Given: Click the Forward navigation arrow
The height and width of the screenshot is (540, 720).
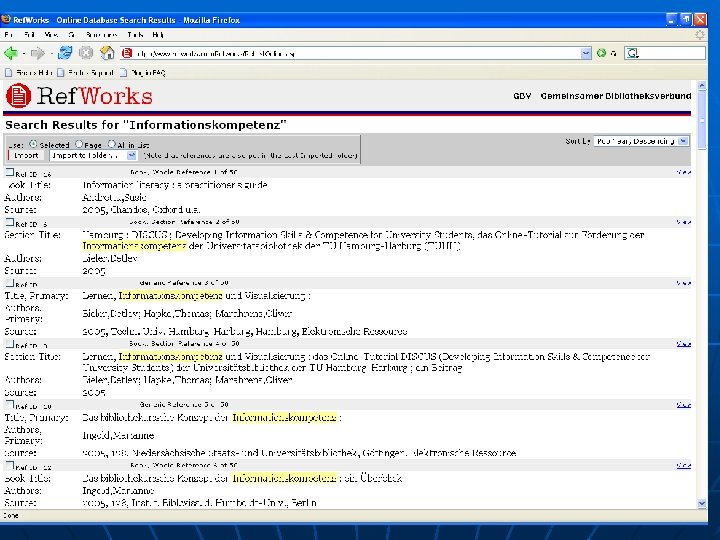Looking at the screenshot, I should 37,54.
